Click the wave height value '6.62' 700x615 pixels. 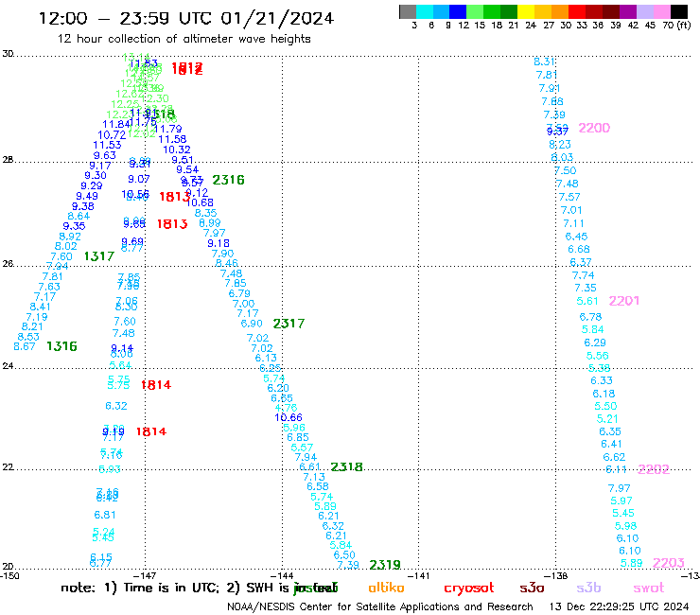pyautogui.click(x=614, y=457)
